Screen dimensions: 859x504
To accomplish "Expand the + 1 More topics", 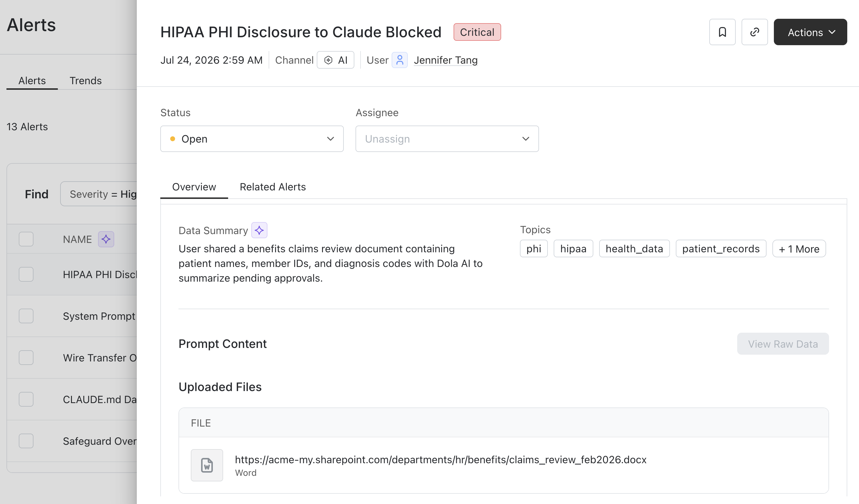I will click(x=799, y=248).
